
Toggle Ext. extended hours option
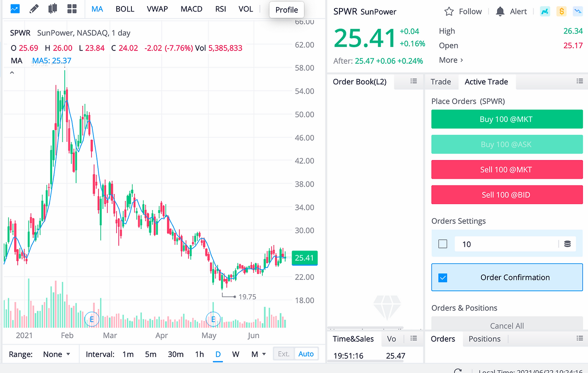pos(284,354)
